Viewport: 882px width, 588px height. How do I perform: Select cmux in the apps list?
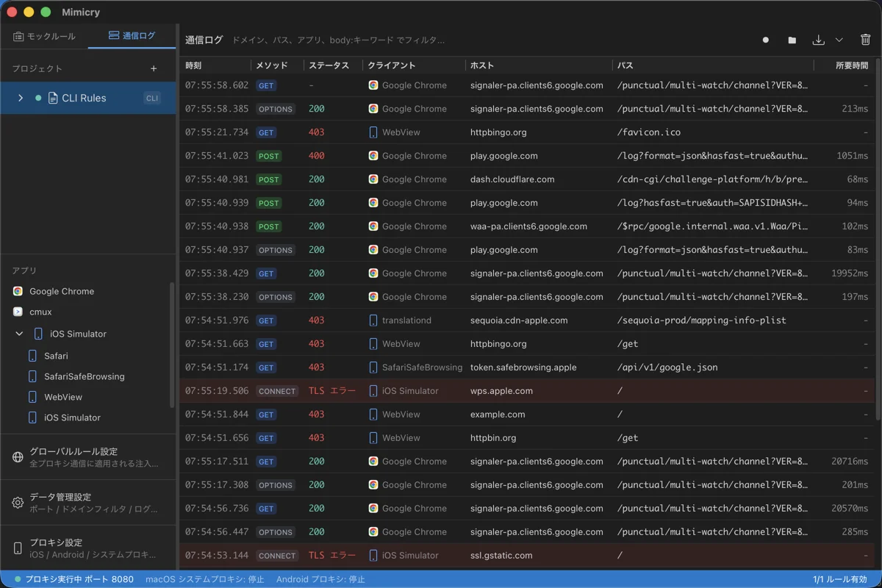[x=40, y=312]
